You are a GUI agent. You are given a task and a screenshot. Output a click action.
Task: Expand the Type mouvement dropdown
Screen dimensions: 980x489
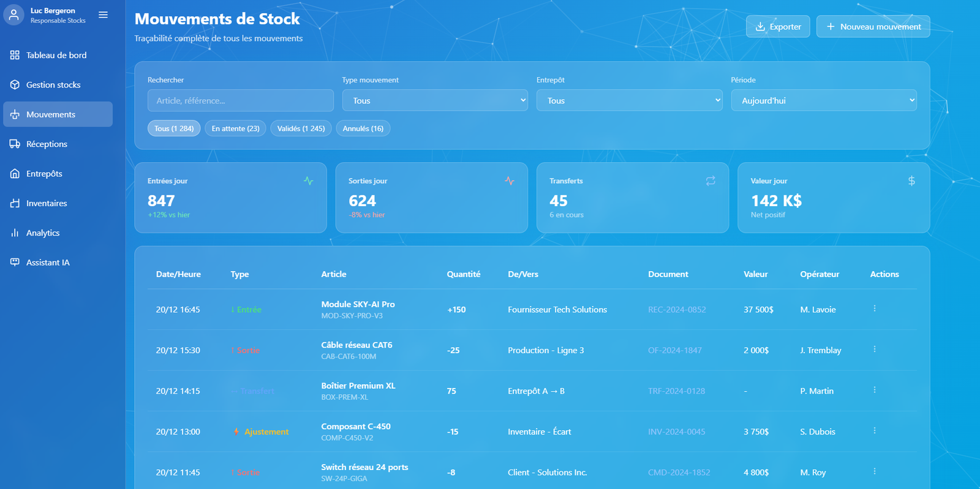434,100
